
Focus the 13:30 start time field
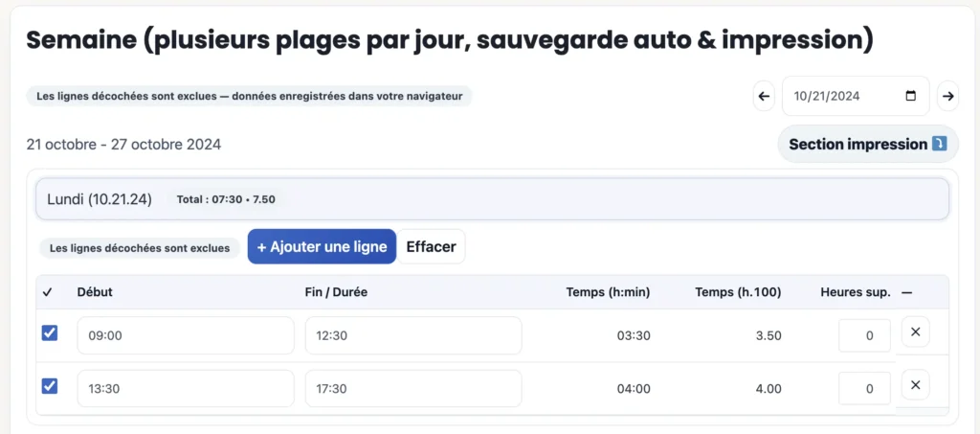pyautogui.click(x=185, y=388)
